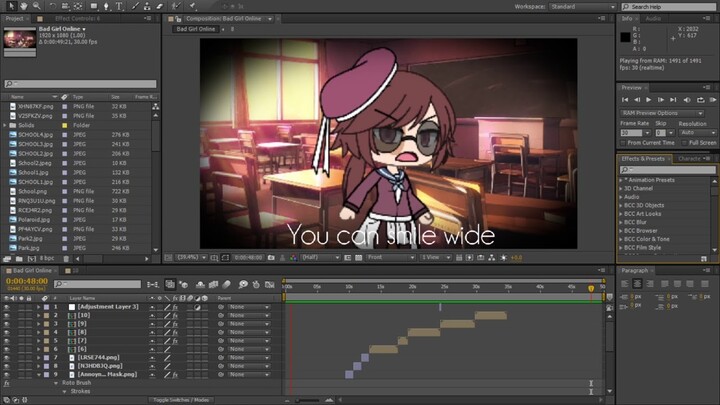Viewport: 720px width, 405px height.
Task: Open Brainstorm in timeline
Action: tap(243, 285)
